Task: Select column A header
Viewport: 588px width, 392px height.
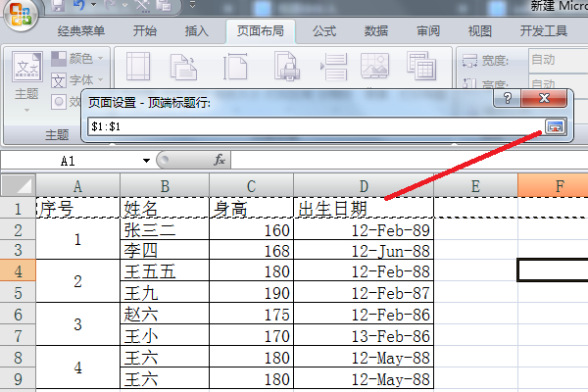Action: coord(78,185)
